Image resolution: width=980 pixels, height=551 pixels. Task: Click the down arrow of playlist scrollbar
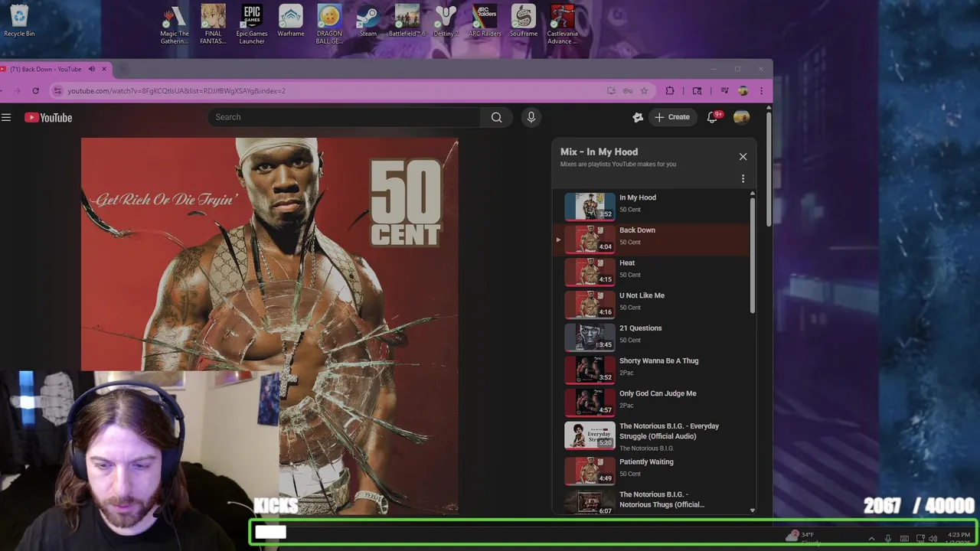coord(753,510)
